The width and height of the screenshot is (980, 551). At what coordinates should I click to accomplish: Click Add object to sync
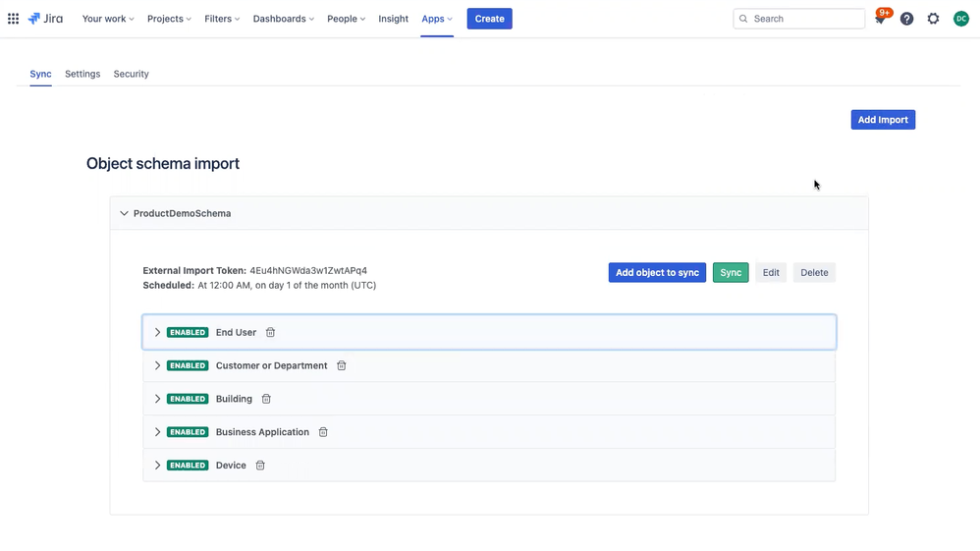click(x=657, y=272)
